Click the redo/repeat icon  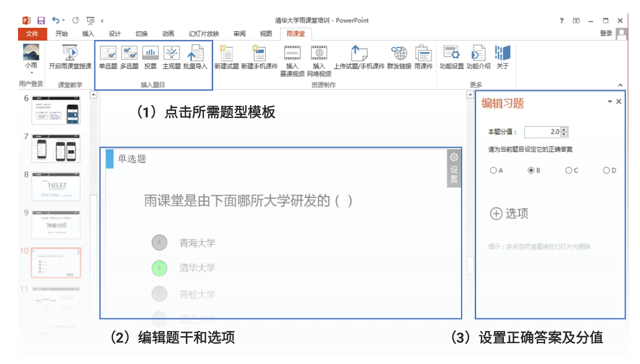[x=75, y=20]
